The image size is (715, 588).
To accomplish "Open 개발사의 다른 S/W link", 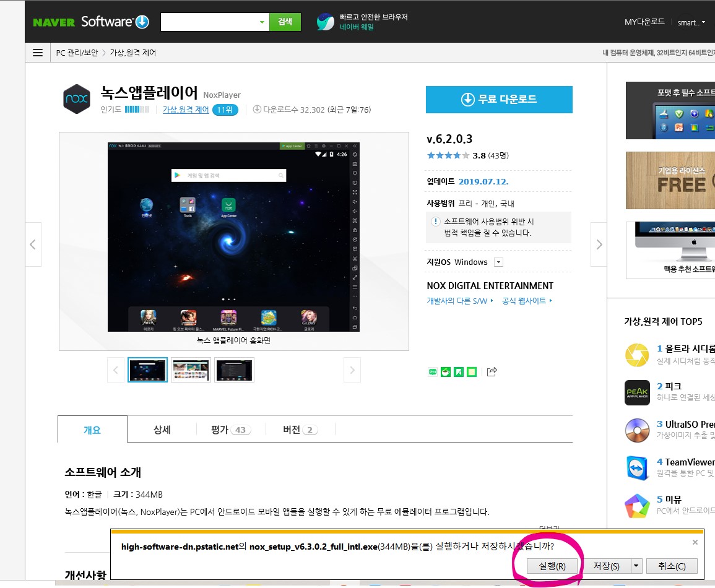I will point(459,301).
